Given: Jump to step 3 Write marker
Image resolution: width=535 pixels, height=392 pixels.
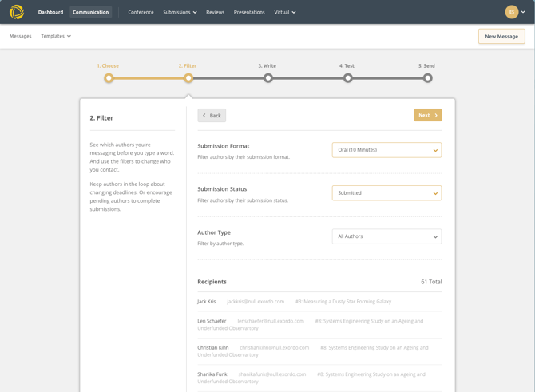Looking at the screenshot, I should click(268, 78).
